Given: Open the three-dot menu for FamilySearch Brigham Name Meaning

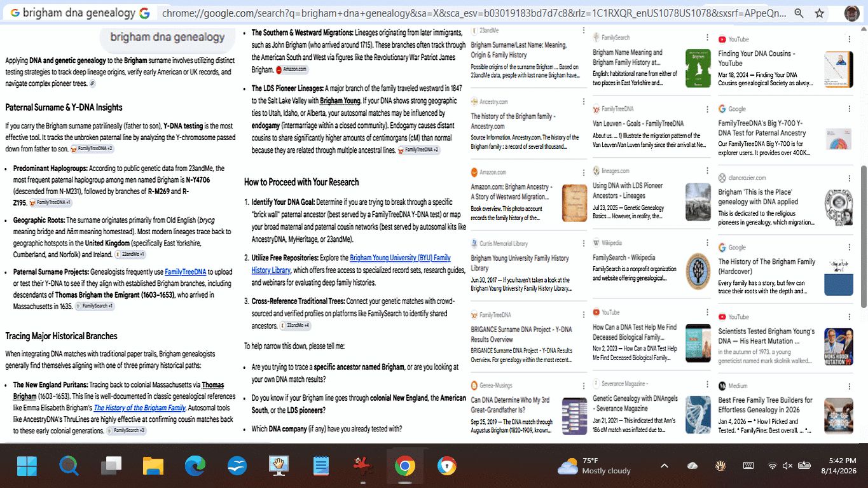Looking at the screenshot, I should pyautogui.click(x=707, y=38).
